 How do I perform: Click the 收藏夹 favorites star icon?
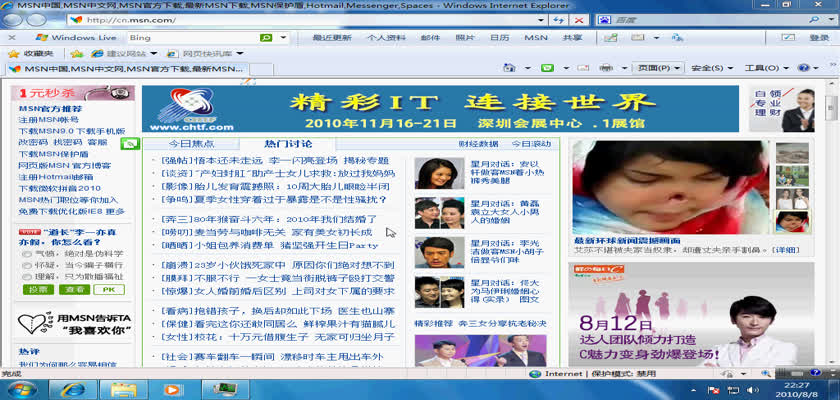(x=13, y=54)
